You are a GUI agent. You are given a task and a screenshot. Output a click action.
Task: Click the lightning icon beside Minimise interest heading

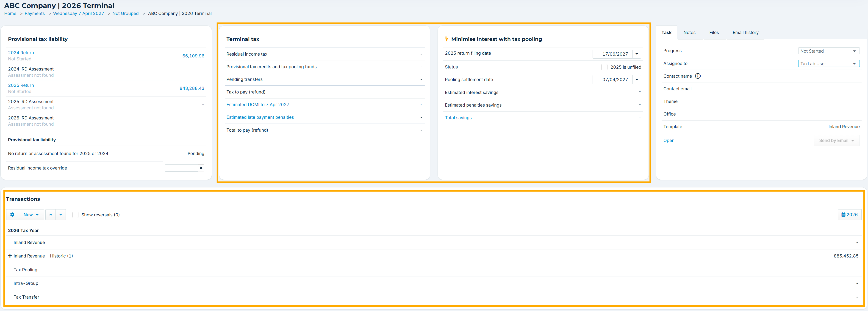[x=446, y=39]
